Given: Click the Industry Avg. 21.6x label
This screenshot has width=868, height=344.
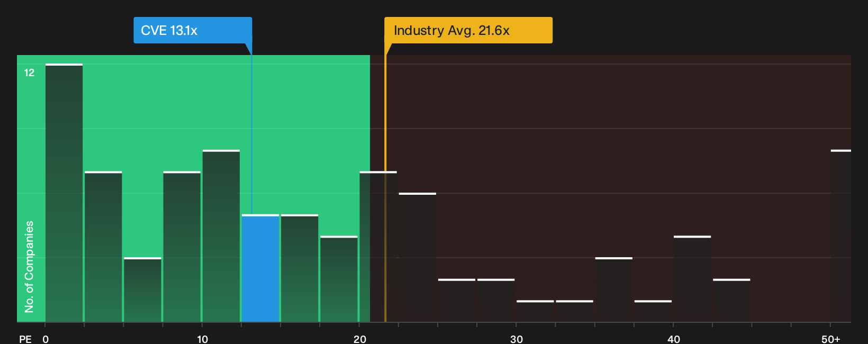Looking at the screenshot, I should pos(468,30).
